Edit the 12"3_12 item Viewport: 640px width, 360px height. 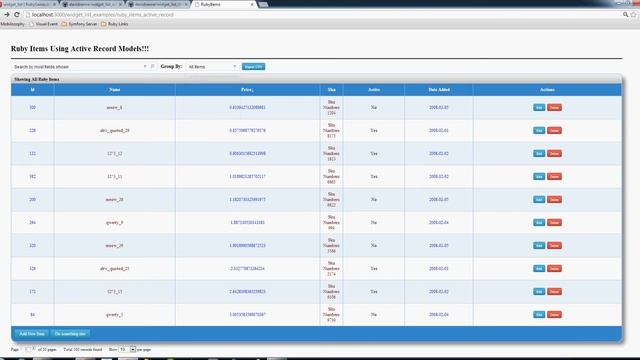[x=539, y=153]
